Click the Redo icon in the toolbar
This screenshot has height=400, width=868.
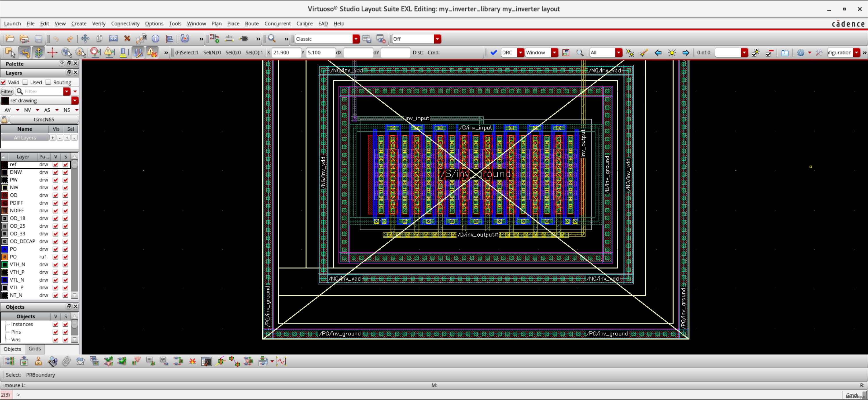tap(70, 39)
